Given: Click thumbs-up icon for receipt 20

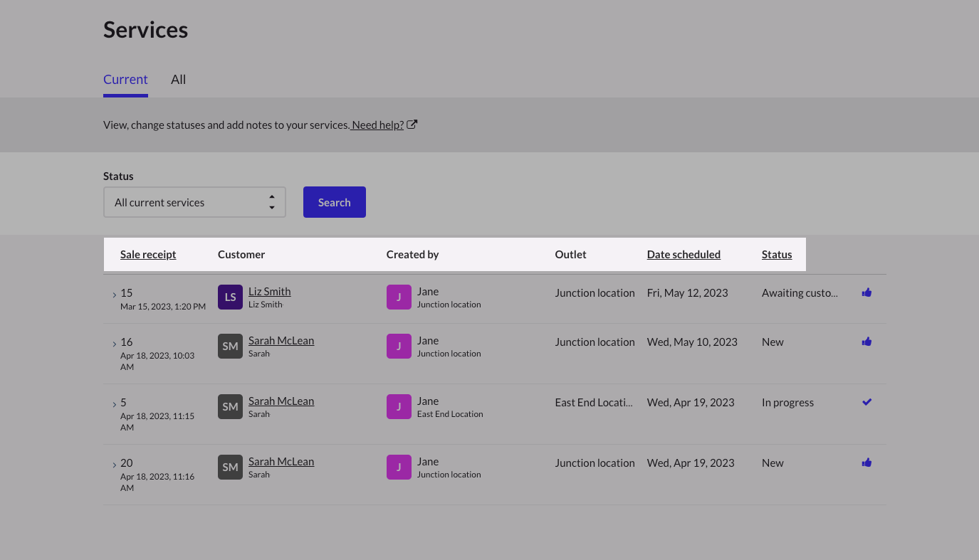Looking at the screenshot, I should pos(867,463).
